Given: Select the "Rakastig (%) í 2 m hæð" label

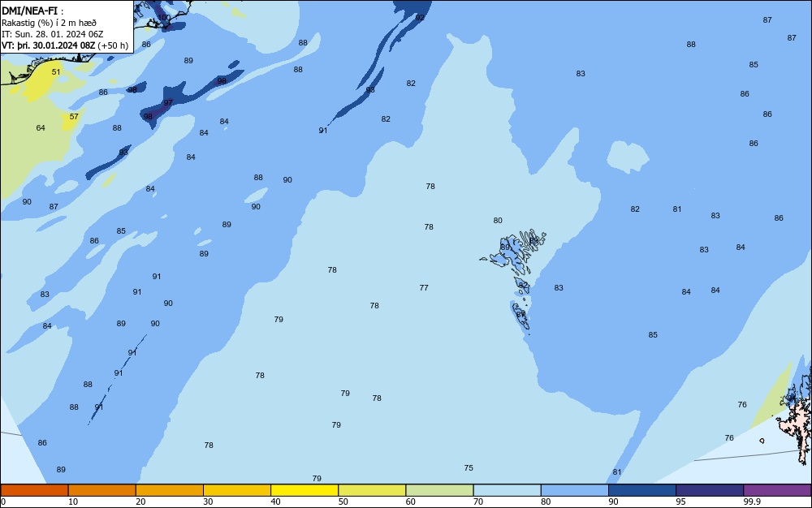Looking at the screenshot, I should [x=49, y=23].
